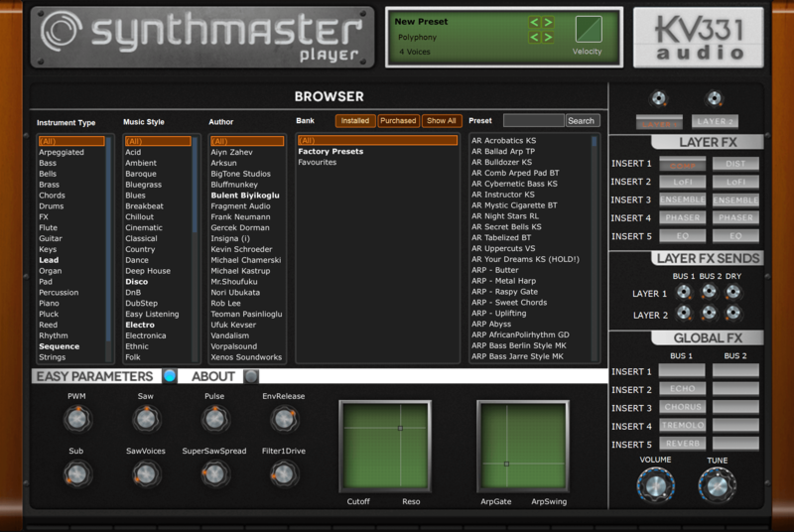
Task: Click the next preset arrow beside New Preset
Action: pyautogui.click(x=547, y=22)
